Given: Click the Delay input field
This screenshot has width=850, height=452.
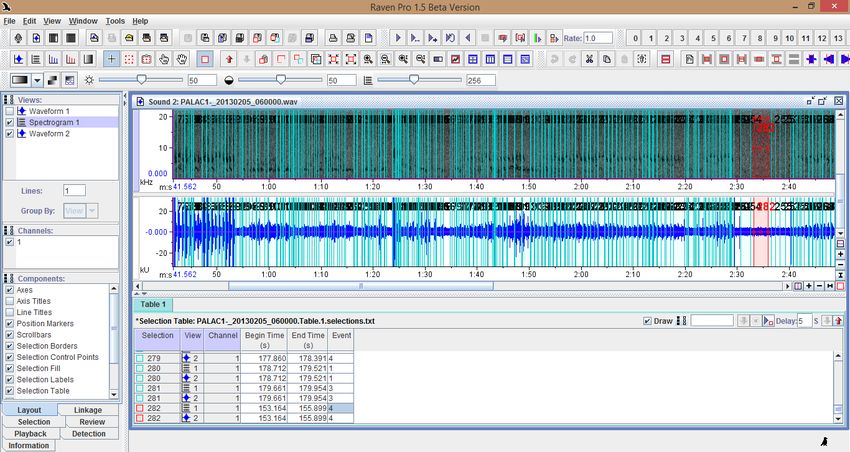Looking at the screenshot, I should pos(804,321).
